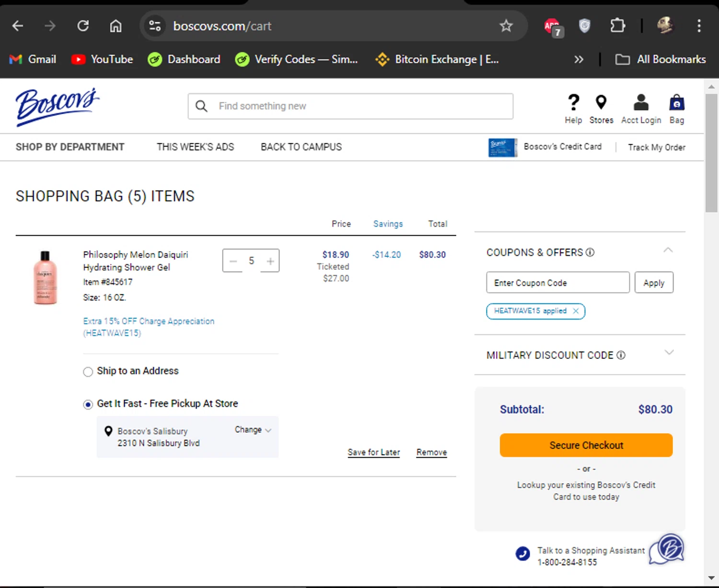The height and width of the screenshot is (588, 719).
Task: Focus the Find something new search field
Action: point(350,106)
